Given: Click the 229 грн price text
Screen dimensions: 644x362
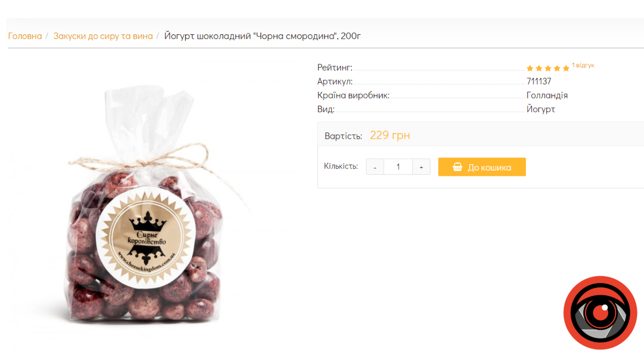Looking at the screenshot, I should pyautogui.click(x=390, y=135).
